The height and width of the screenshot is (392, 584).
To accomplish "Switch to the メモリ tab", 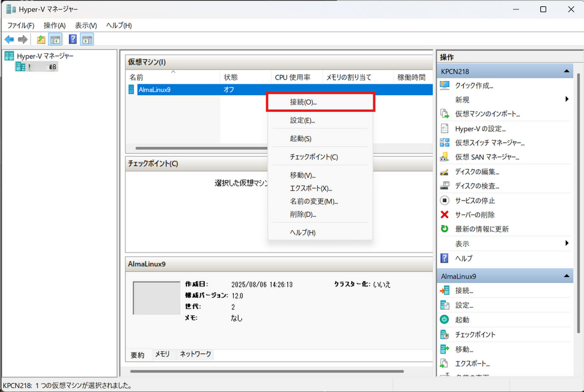I will (163, 355).
